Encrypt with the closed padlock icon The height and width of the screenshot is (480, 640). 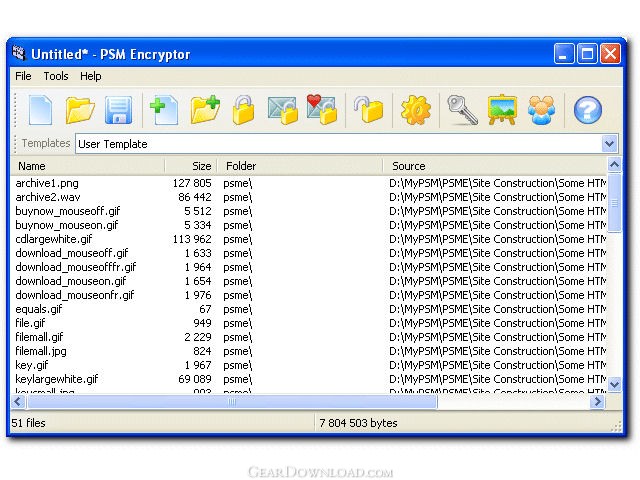243,109
